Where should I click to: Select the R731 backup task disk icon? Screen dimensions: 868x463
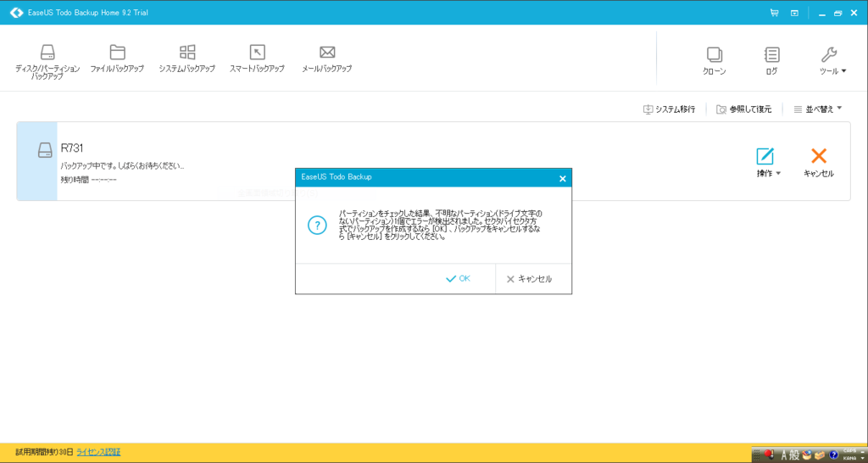tap(45, 150)
